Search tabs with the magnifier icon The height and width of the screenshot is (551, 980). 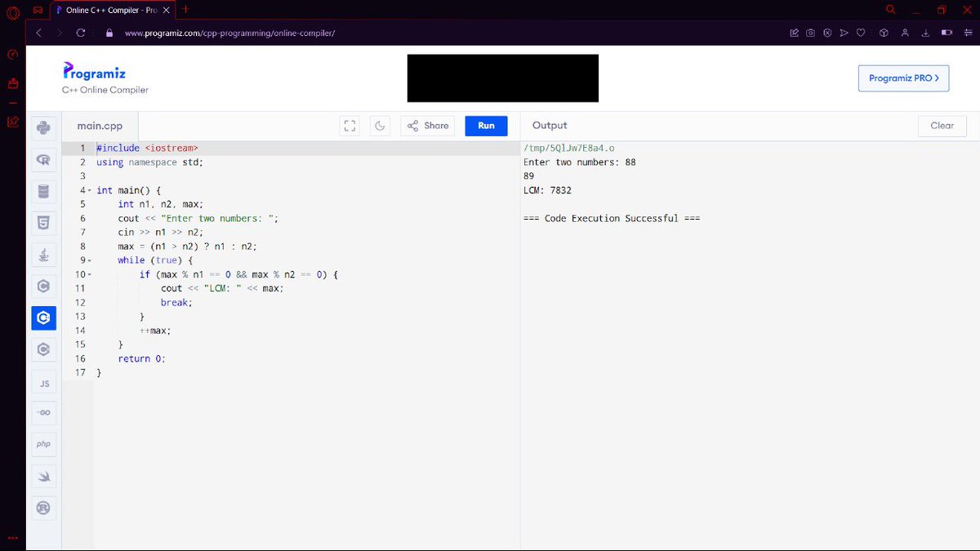891,10
